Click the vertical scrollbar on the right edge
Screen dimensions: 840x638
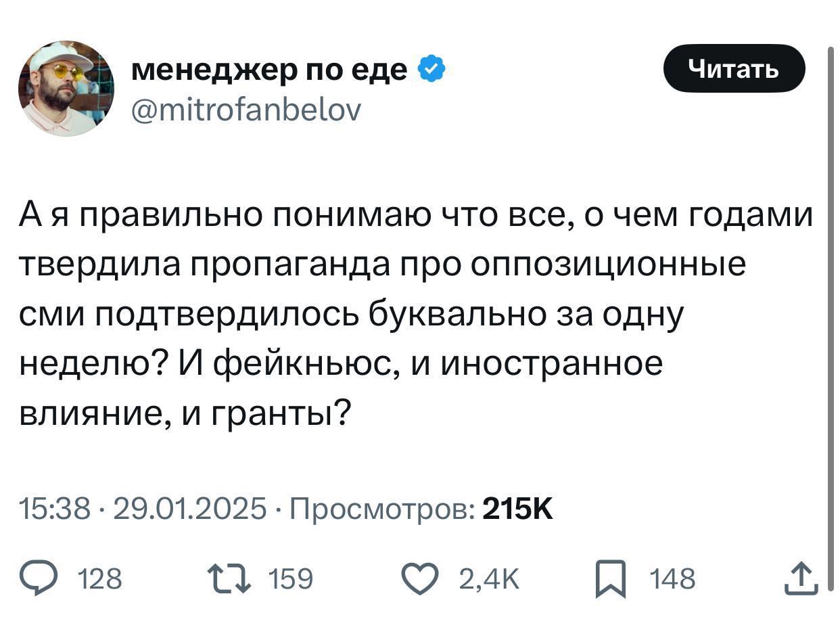[831, 318]
